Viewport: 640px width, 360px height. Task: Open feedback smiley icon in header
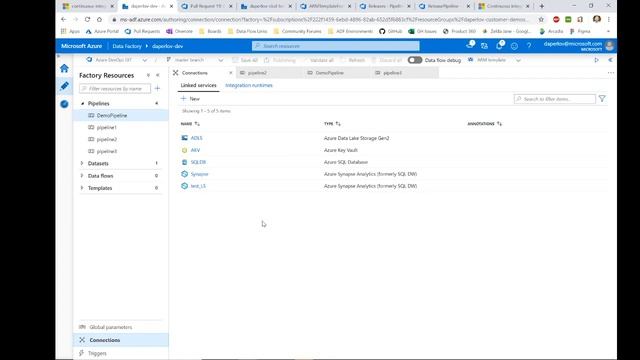point(514,46)
